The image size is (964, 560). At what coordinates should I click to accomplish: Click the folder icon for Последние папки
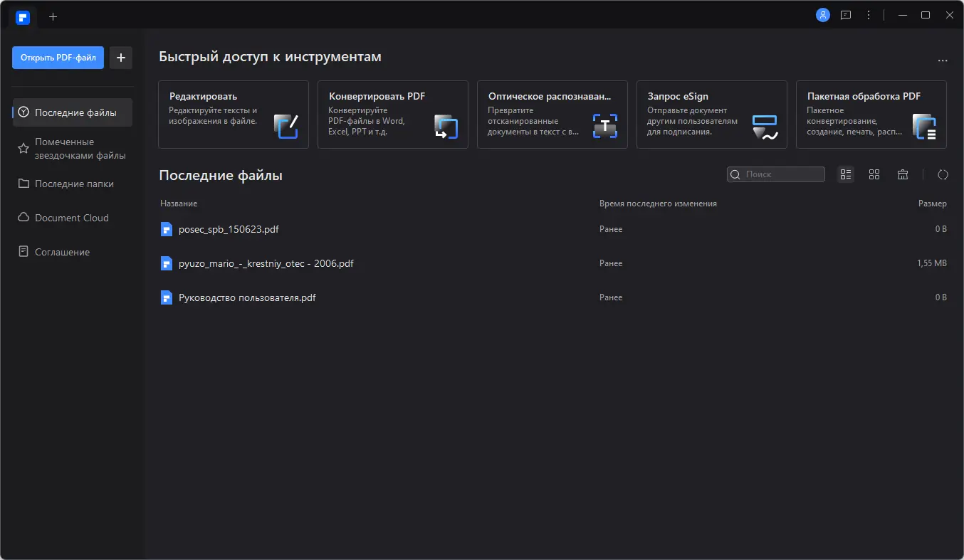23,184
